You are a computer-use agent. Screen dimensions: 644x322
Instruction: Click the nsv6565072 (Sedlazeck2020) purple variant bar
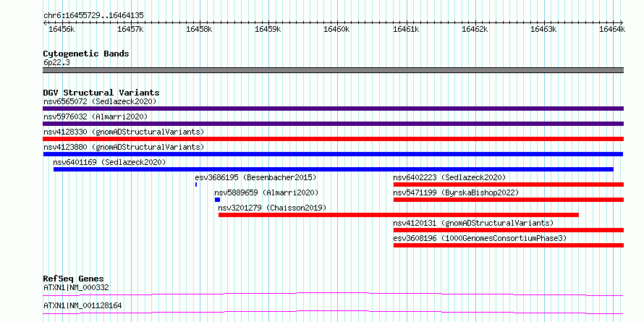[x=333, y=109]
